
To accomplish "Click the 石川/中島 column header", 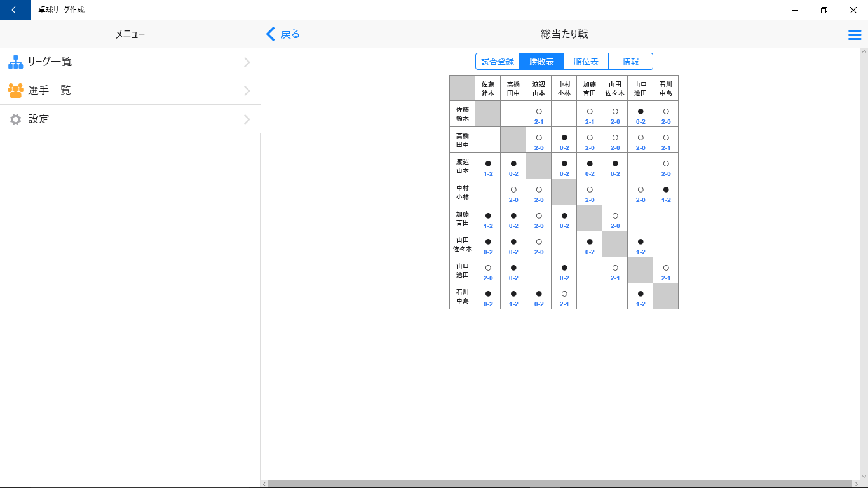I will click(x=665, y=88).
